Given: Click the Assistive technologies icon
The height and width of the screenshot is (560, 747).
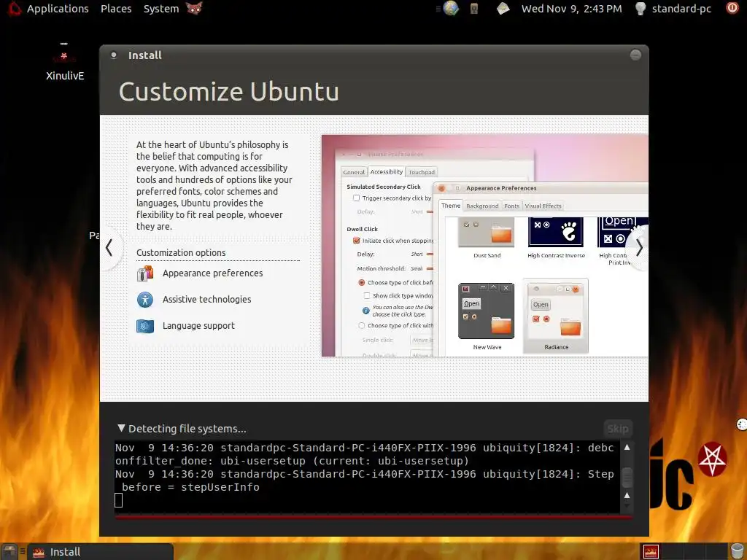Looking at the screenshot, I should click(x=145, y=300).
